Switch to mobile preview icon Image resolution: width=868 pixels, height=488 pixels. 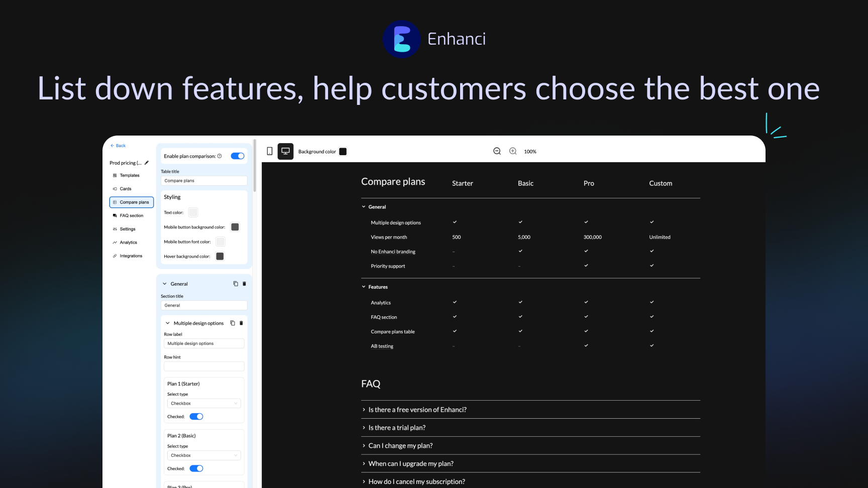(x=270, y=151)
